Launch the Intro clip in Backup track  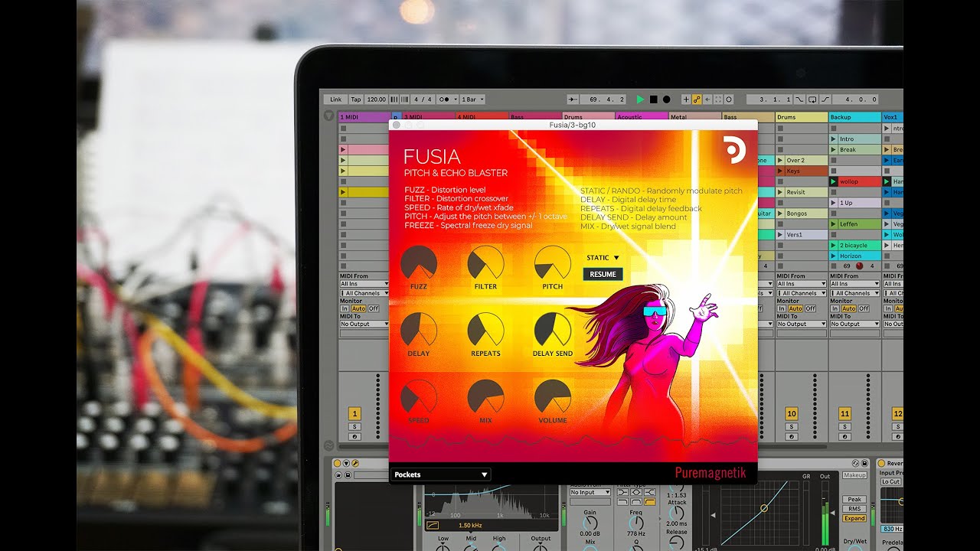point(834,139)
